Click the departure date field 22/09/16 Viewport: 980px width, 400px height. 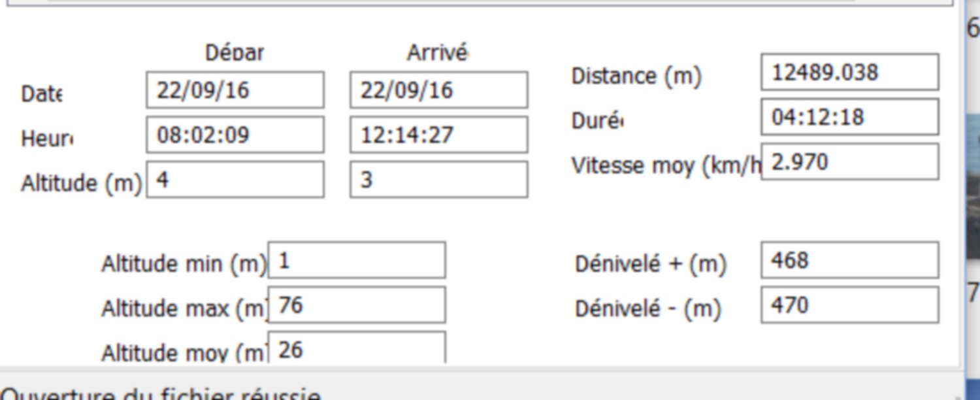(235, 90)
